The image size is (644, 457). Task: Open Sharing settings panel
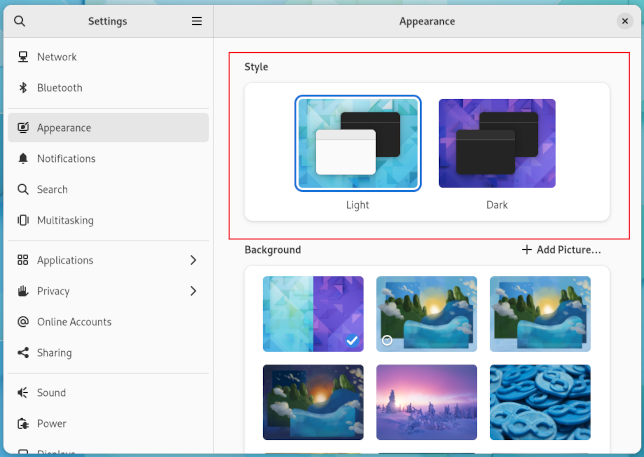pyautogui.click(x=108, y=352)
